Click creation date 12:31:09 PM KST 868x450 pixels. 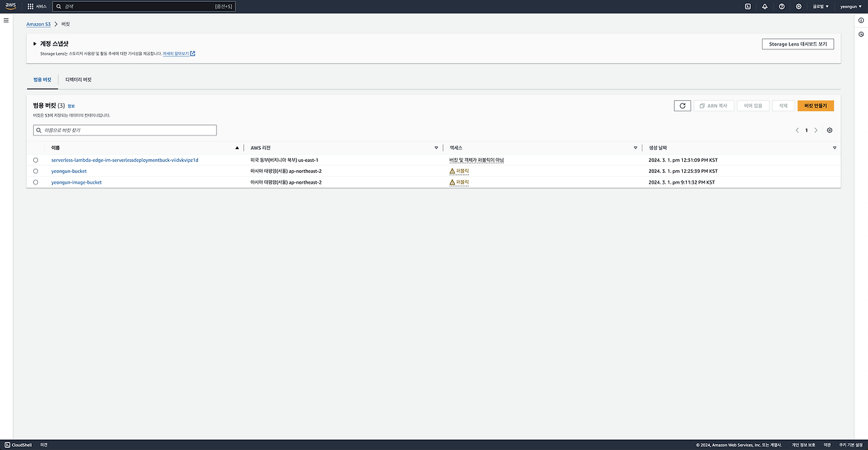pyautogui.click(x=683, y=160)
